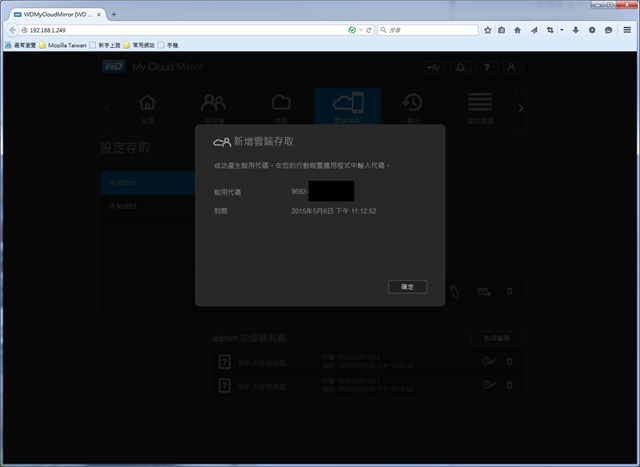Open the downloads arrow icon
The height and width of the screenshot is (467, 640).
[576, 30]
